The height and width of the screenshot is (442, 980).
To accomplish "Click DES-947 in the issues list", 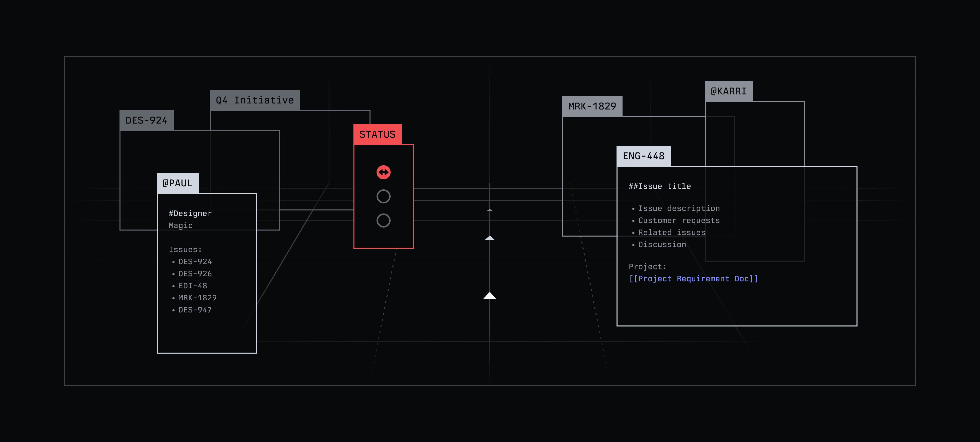I will pos(195,310).
